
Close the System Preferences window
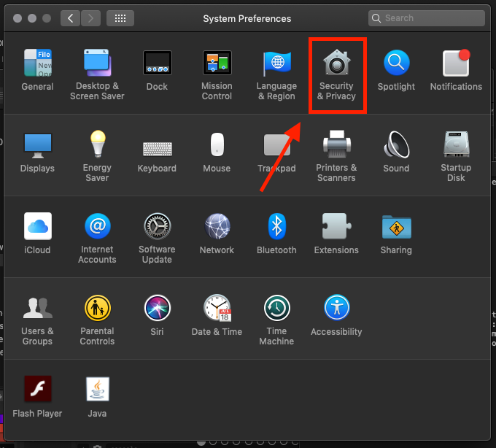tap(18, 18)
